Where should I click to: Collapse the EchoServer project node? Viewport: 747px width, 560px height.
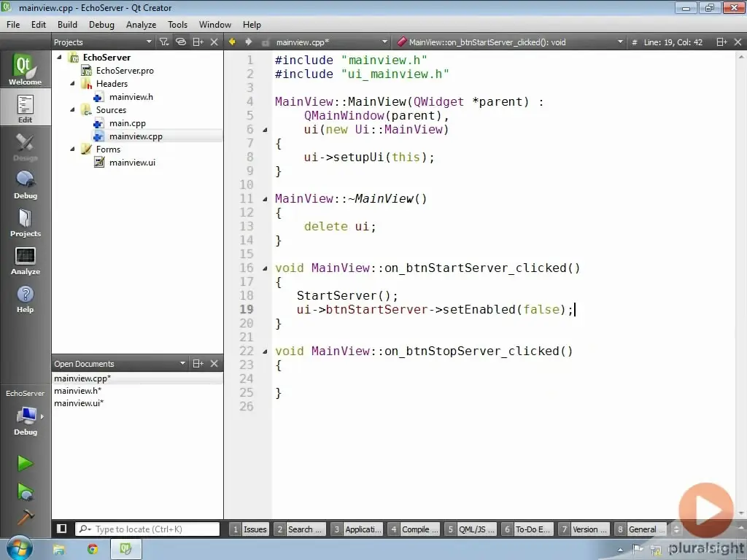60,57
